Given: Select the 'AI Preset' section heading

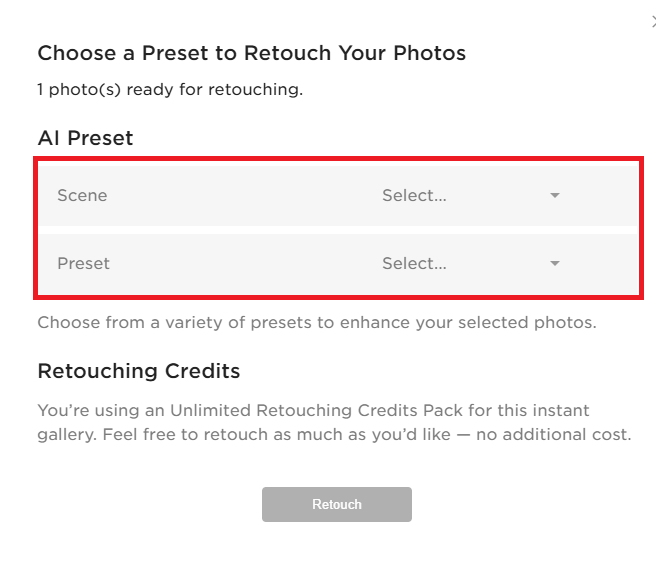Looking at the screenshot, I should (85, 138).
